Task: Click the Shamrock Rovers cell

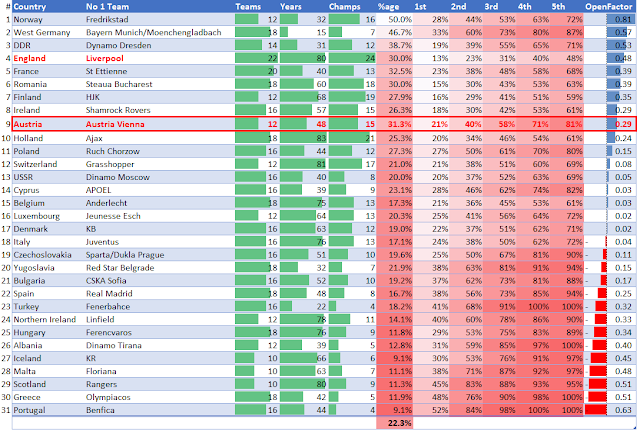Action: coord(118,110)
